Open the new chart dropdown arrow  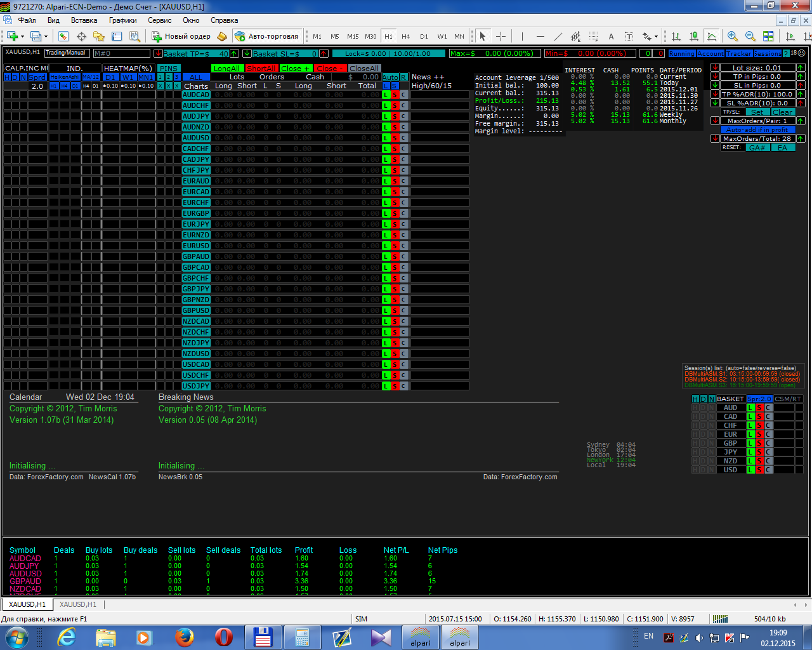[22, 36]
